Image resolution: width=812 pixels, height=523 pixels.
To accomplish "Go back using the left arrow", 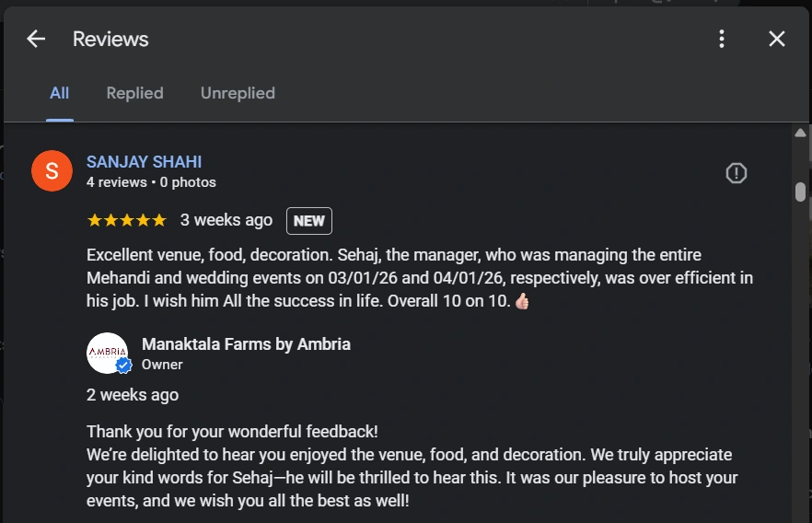I will click(x=36, y=39).
